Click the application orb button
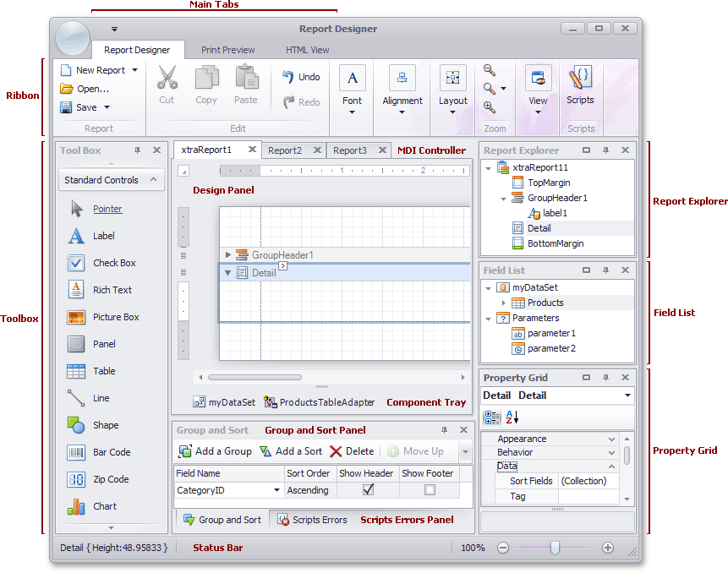728x573 pixels. (73, 38)
